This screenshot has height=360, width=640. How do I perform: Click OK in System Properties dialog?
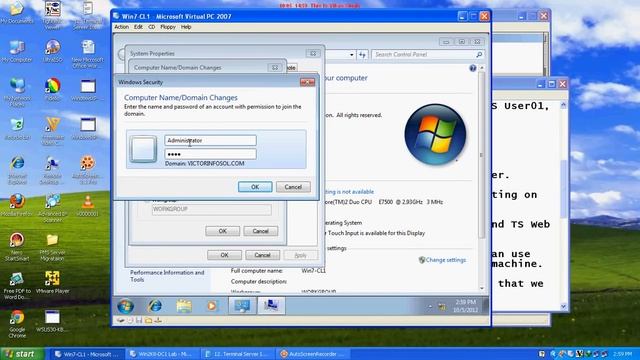click(x=224, y=255)
